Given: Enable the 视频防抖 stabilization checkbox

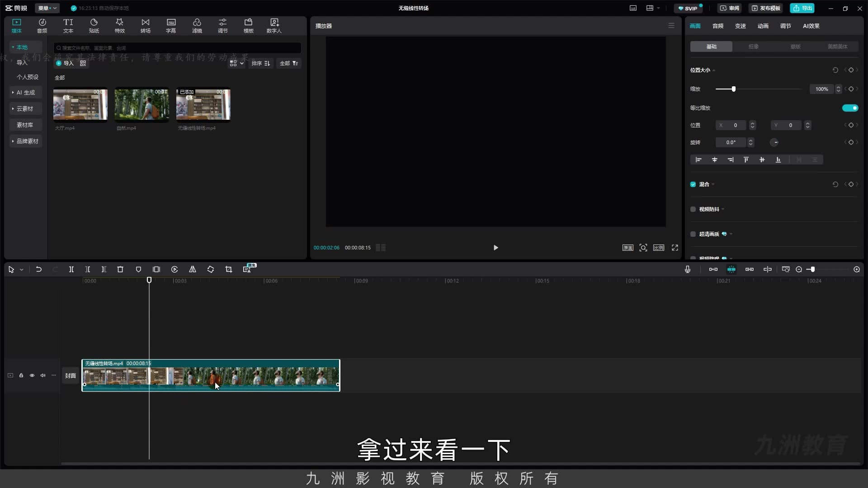Looking at the screenshot, I should point(693,209).
